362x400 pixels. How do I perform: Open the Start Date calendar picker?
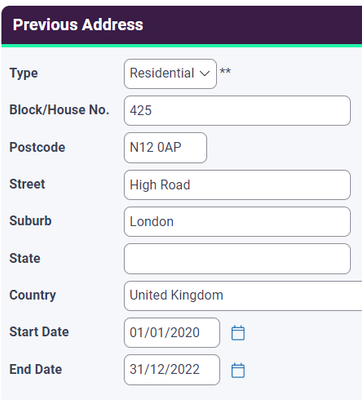tap(238, 333)
